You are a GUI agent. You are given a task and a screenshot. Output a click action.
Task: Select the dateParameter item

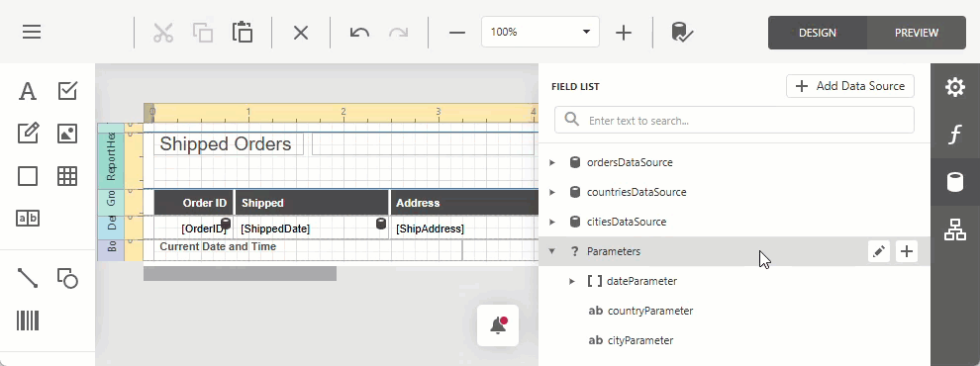click(x=641, y=282)
